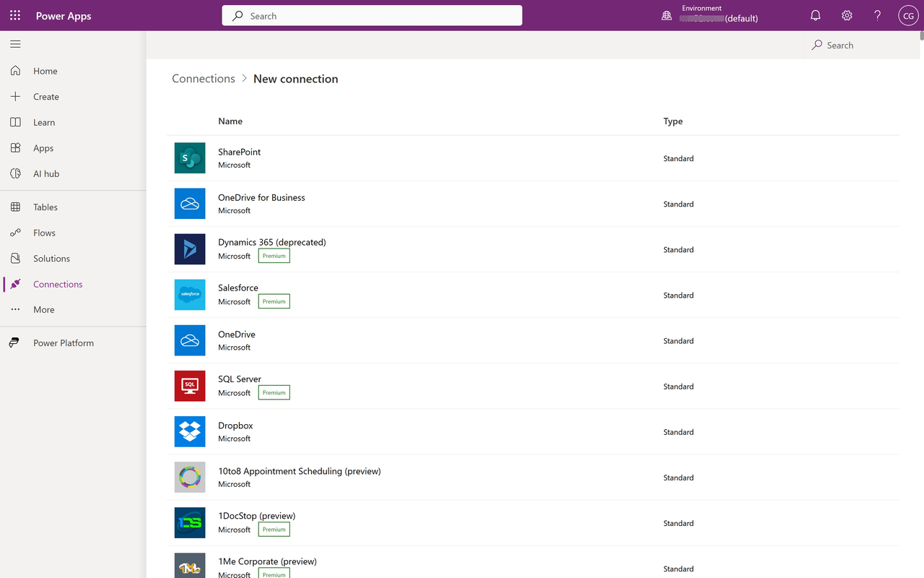Click the top header Search box
This screenshot has width=924, height=578.
click(372, 15)
